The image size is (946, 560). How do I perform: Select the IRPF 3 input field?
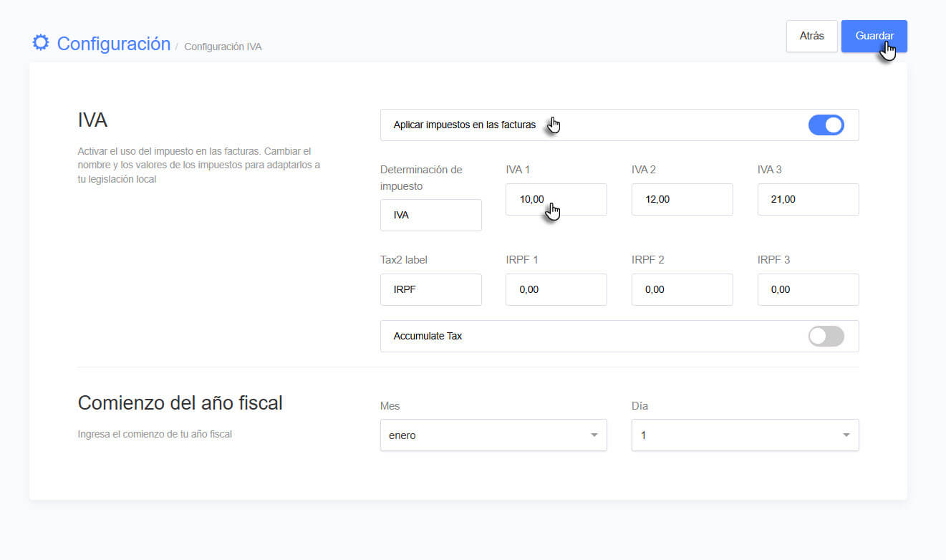[x=808, y=290]
